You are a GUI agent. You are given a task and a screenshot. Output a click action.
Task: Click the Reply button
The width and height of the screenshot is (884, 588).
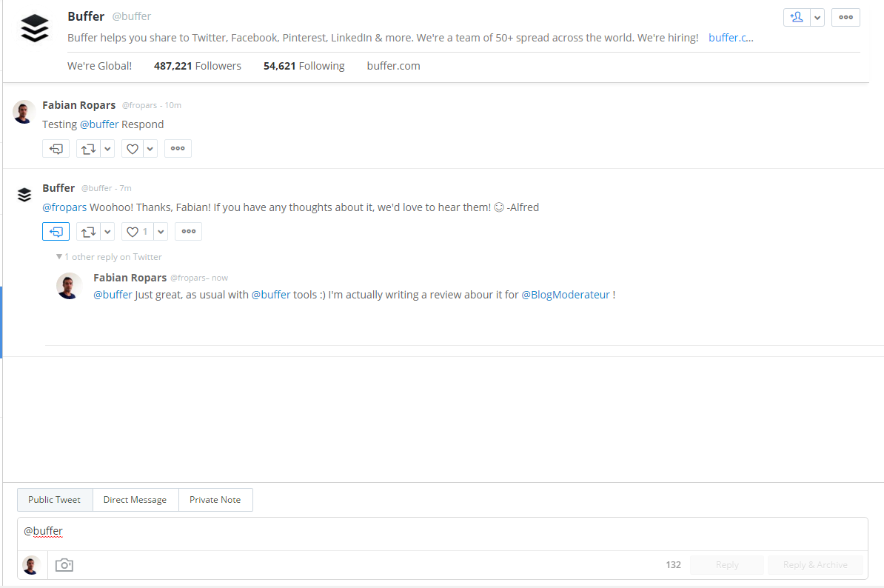(727, 565)
